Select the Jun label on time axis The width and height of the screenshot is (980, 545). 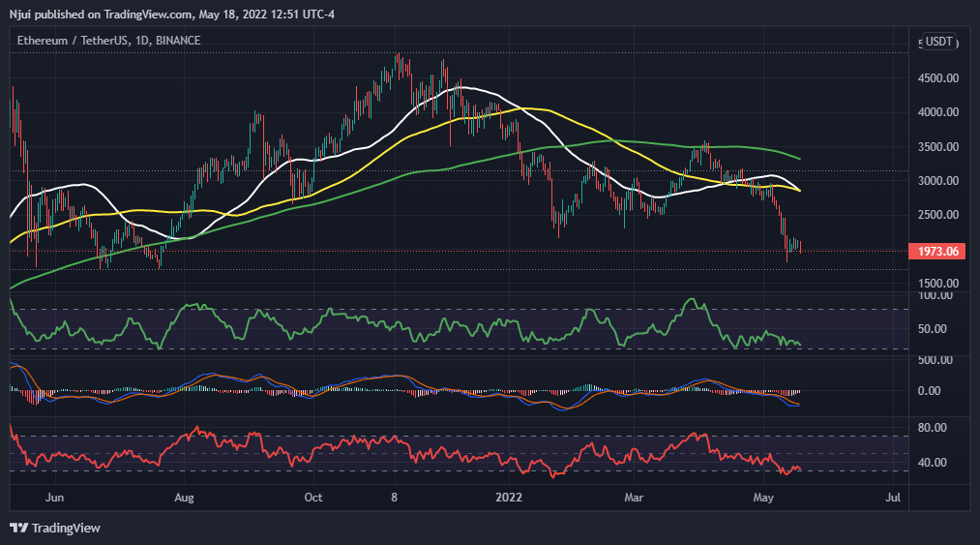54,498
